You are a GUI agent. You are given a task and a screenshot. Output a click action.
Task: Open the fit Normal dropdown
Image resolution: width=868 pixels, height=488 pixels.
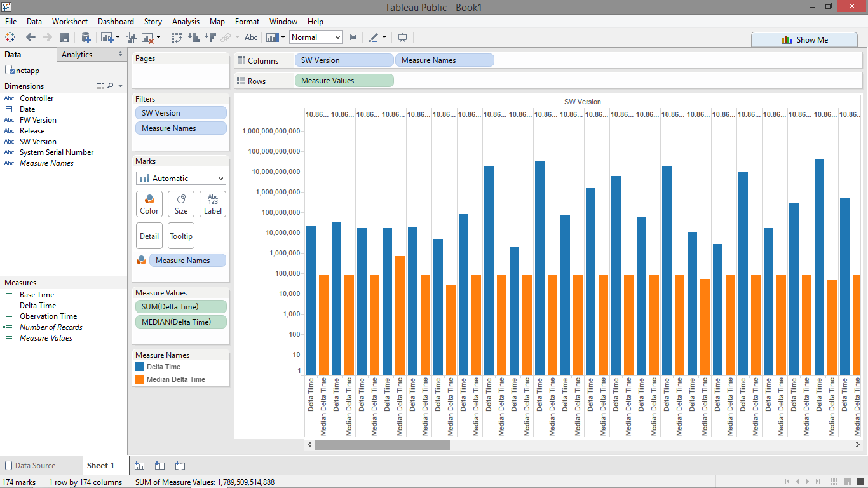316,37
